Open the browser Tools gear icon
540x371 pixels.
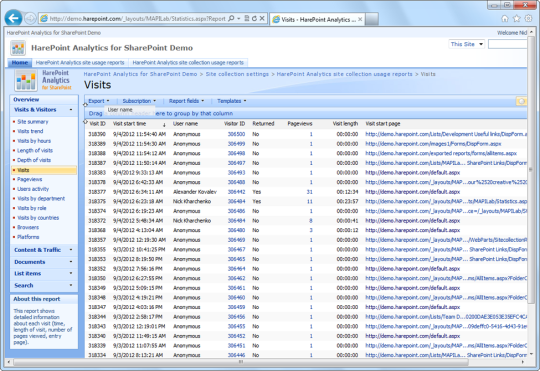(x=528, y=19)
